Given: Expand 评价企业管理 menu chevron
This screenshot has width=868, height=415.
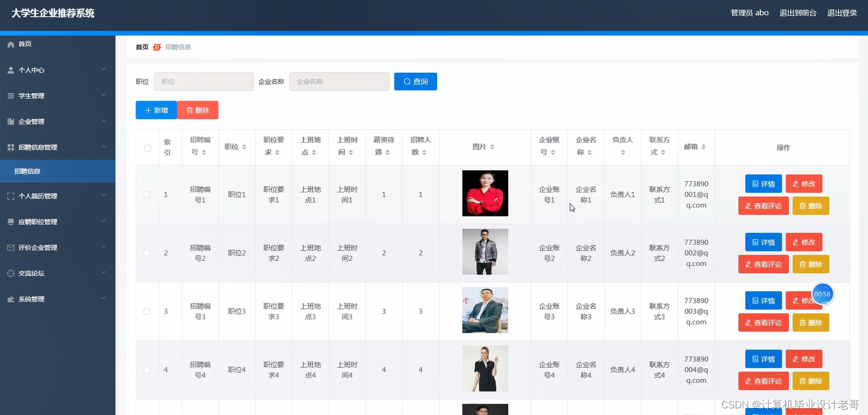Looking at the screenshot, I should pyautogui.click(x=103, y=247).
